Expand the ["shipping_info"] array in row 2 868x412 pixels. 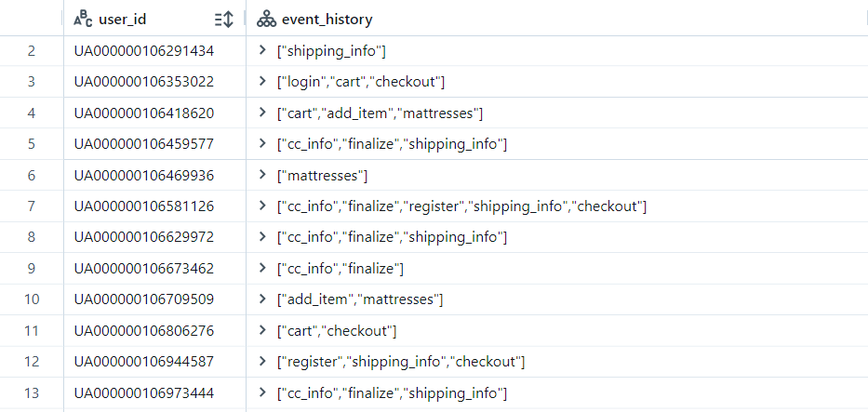262,51
